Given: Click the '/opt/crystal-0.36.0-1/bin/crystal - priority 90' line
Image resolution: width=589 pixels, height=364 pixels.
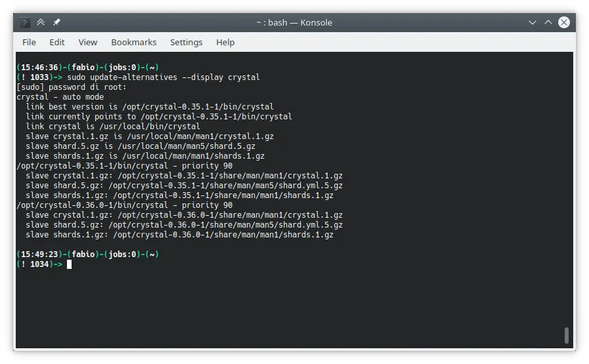Looking at the screenshot, I should (124, 205).
